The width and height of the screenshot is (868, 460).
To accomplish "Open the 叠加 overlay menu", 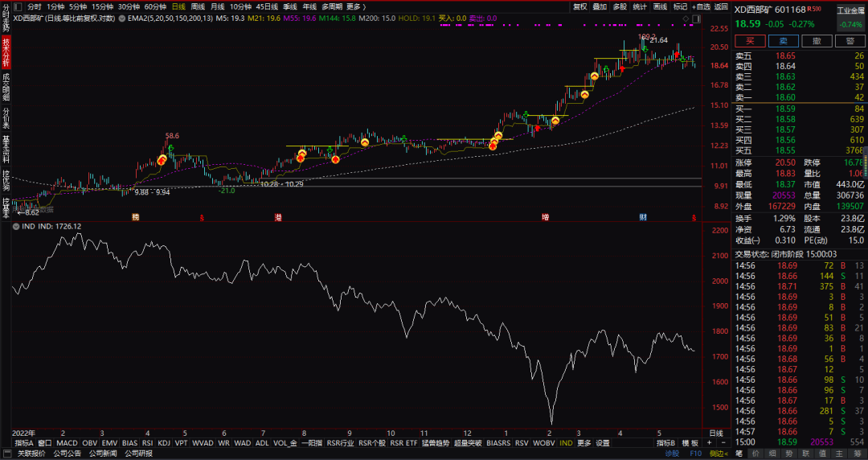I will 600,6.
